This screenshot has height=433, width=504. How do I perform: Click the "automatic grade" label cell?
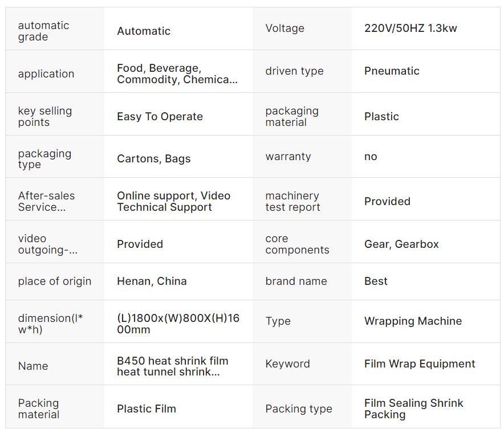[44, 31]
